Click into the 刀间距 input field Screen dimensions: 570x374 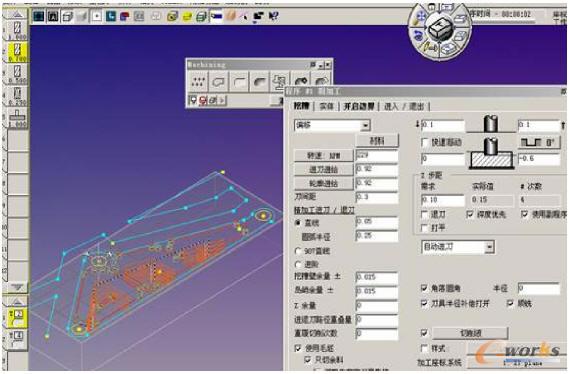376,197
